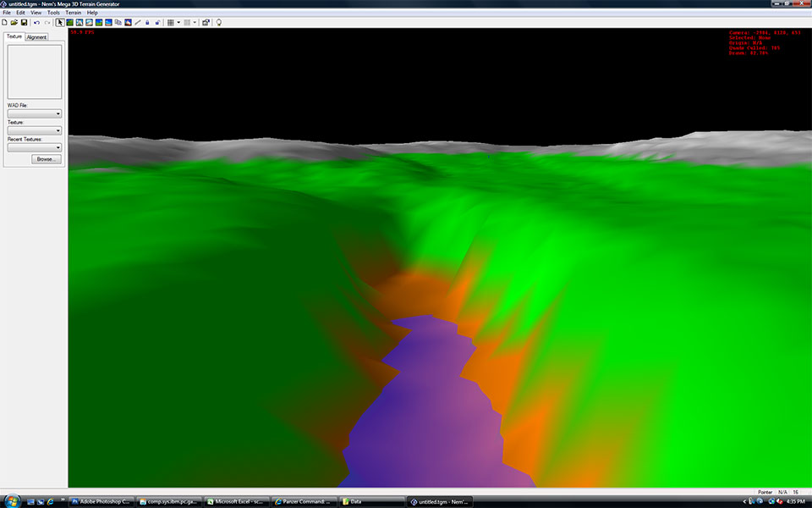Open the View menu
The height and width of the screenshot is (508, 812).
[x=36, y=13]
